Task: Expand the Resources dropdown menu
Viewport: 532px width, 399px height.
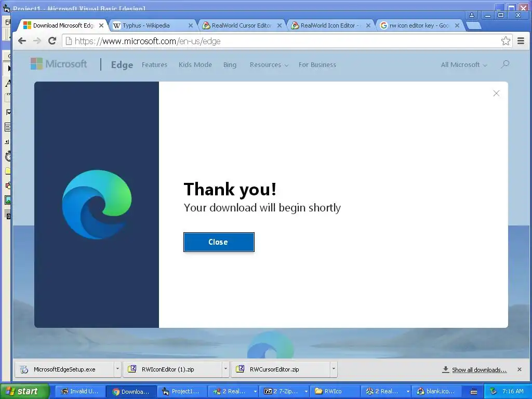Action: click(269, 64)
